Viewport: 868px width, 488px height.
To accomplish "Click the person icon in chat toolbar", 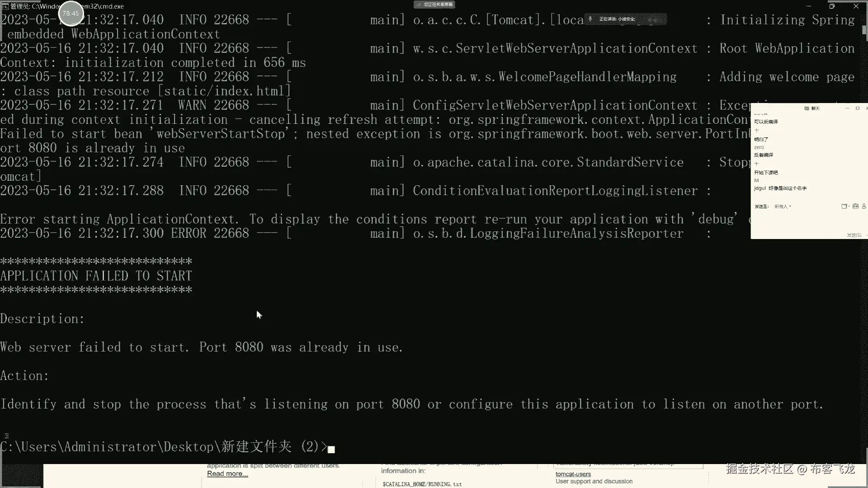I will pos(864,206).
